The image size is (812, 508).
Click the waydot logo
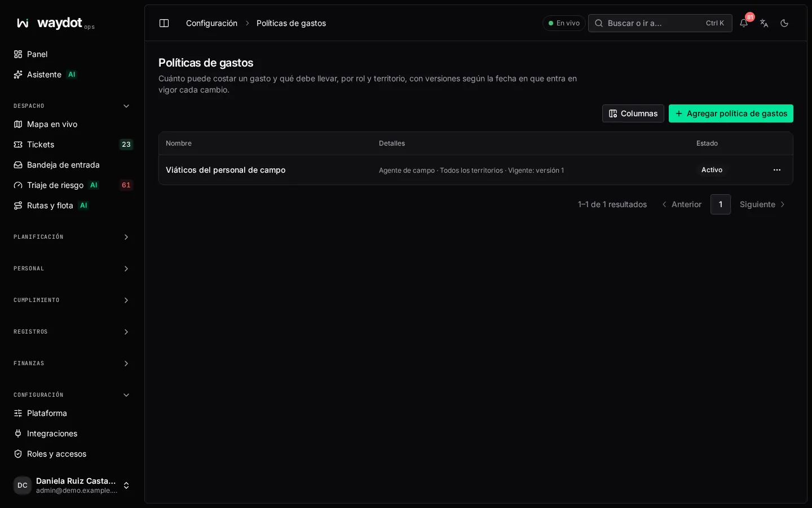[x=55, y=23]
